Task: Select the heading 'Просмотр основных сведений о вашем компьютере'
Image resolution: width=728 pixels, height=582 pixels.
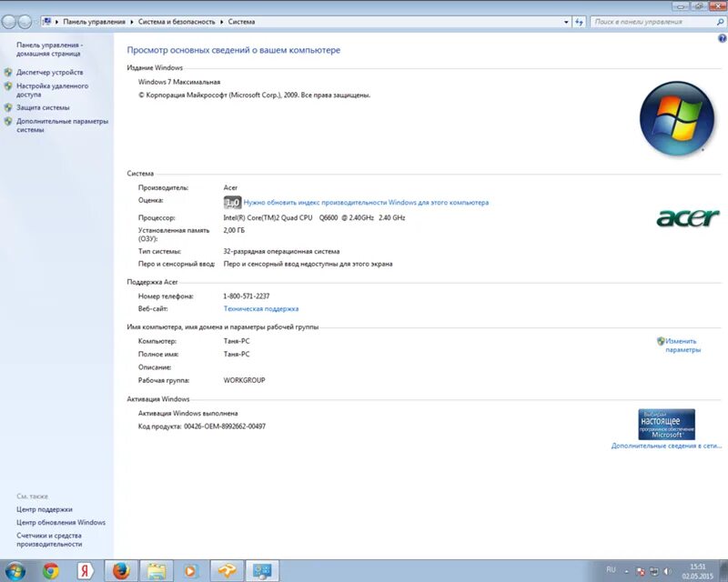Action: (x=234, y=50)
